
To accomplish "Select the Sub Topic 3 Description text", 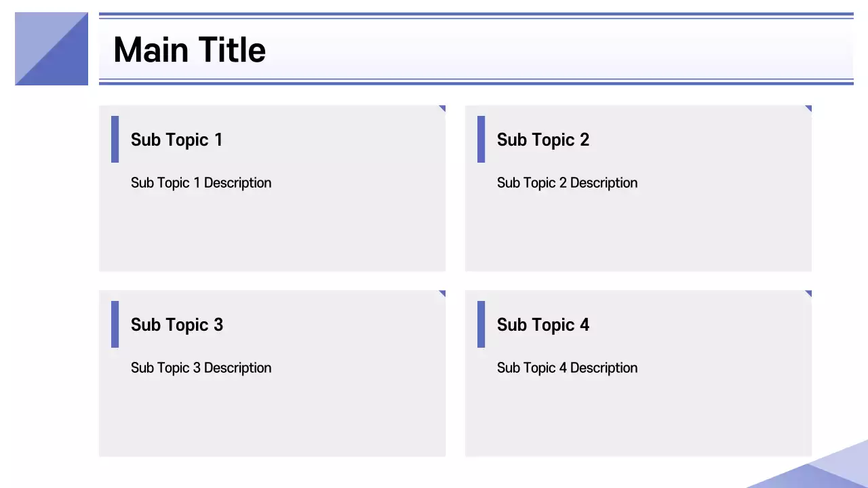I will [x=201, y=368].
